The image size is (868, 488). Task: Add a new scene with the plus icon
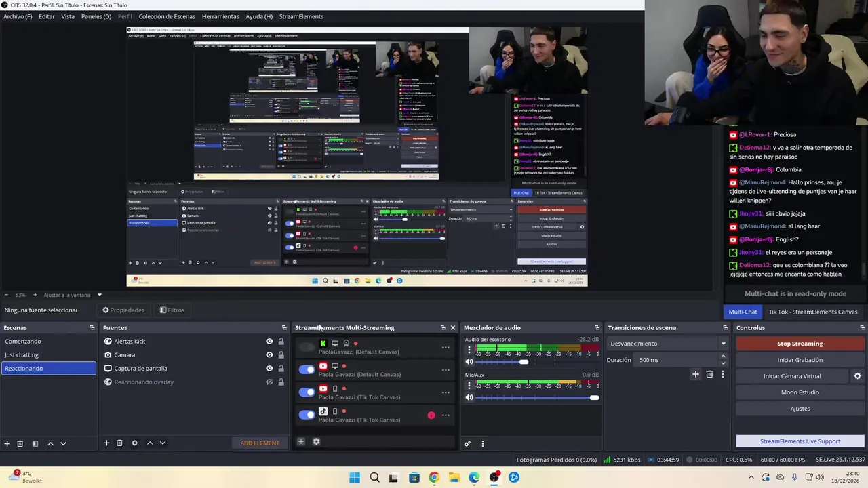point(7,443)
